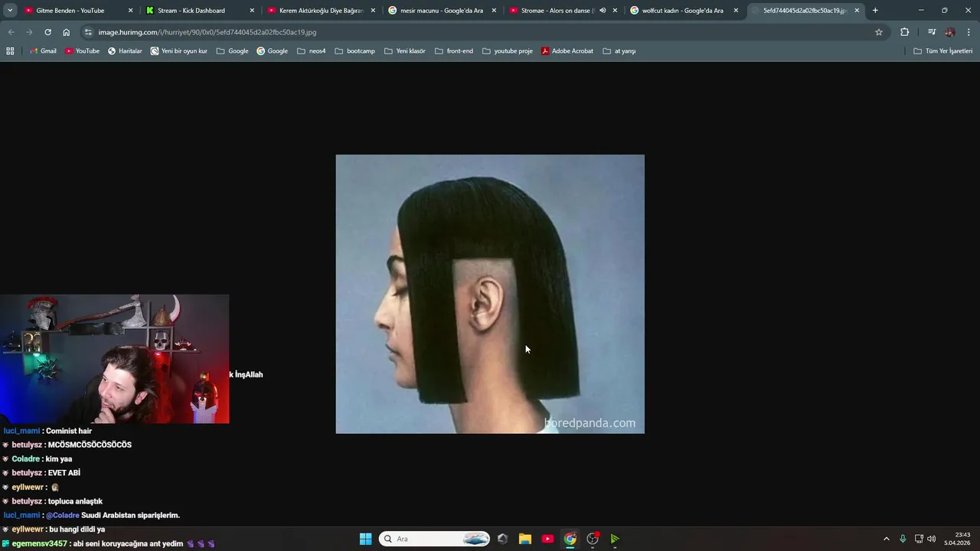Expand the neos4 bookmark folder
Screen dimensions: 980x551
click(x=311, y=51)
